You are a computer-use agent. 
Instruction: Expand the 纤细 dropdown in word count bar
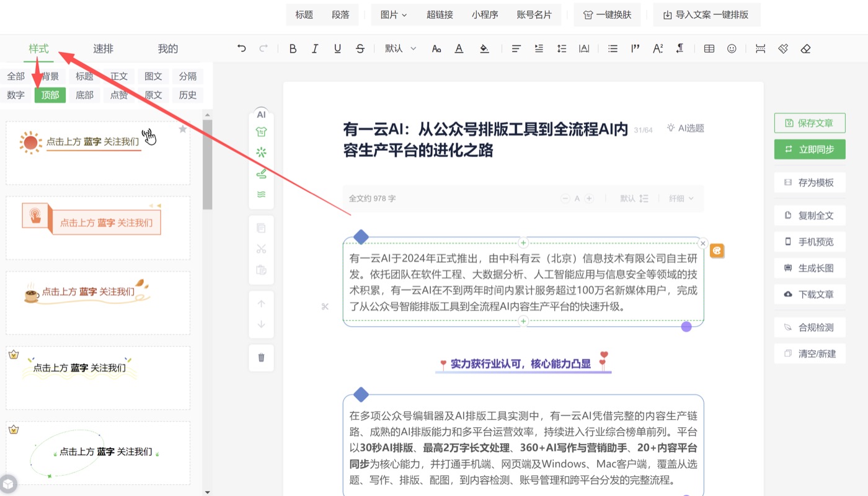pos(681,198)
